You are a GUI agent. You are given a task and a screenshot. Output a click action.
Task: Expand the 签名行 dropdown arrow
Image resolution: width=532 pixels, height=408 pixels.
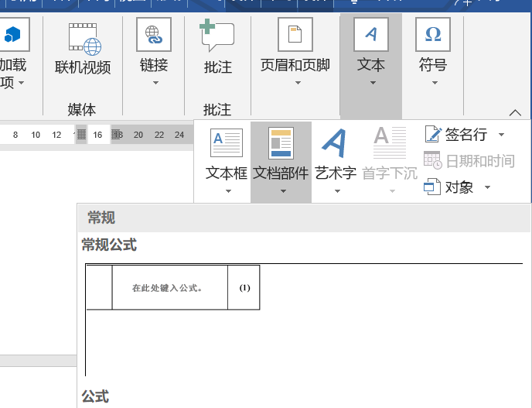point(501,135)
